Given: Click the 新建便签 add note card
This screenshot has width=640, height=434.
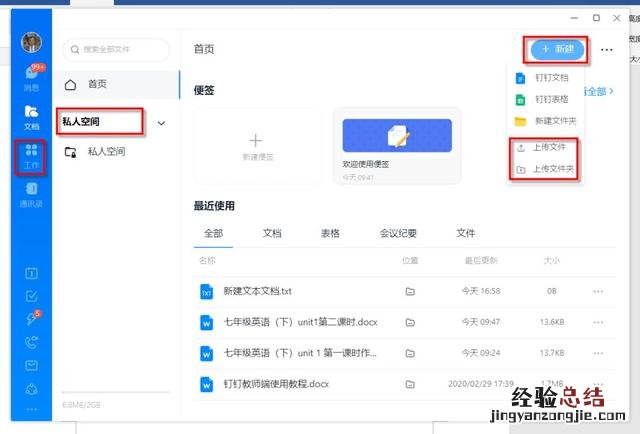Looking at the screenshot, I should tap(255, 145).
